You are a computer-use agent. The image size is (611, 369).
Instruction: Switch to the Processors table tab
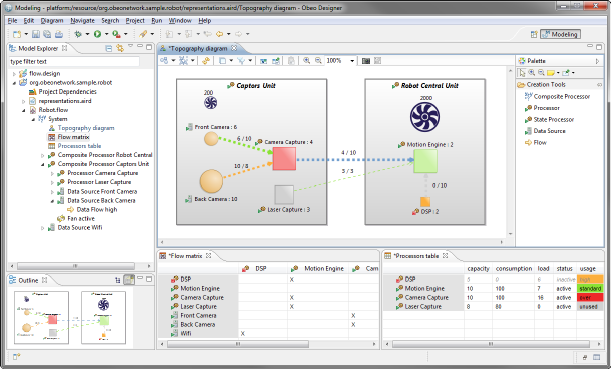click(416, 256)
